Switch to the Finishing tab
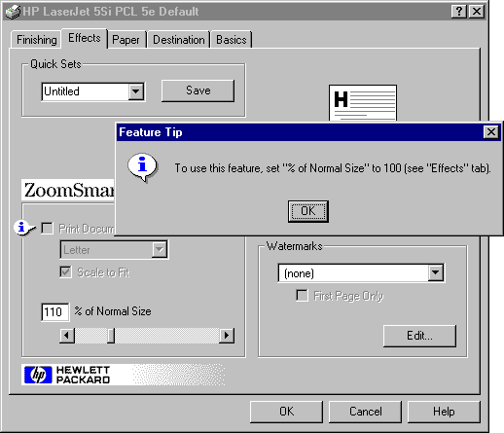 point(36,40)
